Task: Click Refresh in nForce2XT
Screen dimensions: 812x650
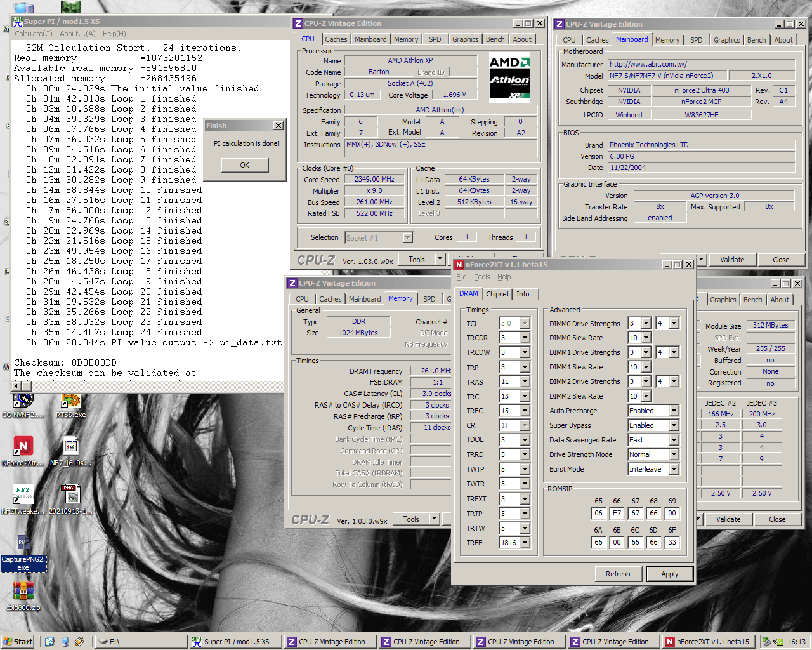Action: point(618,574)
